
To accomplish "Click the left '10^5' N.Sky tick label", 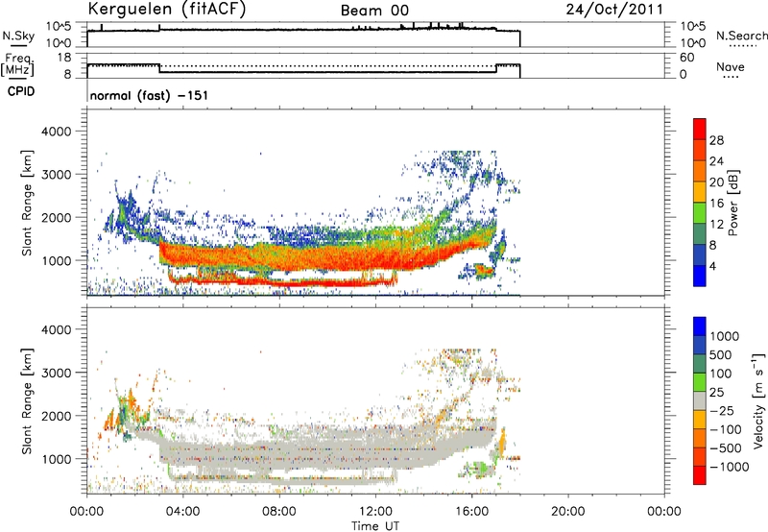I will coord(59,26).
